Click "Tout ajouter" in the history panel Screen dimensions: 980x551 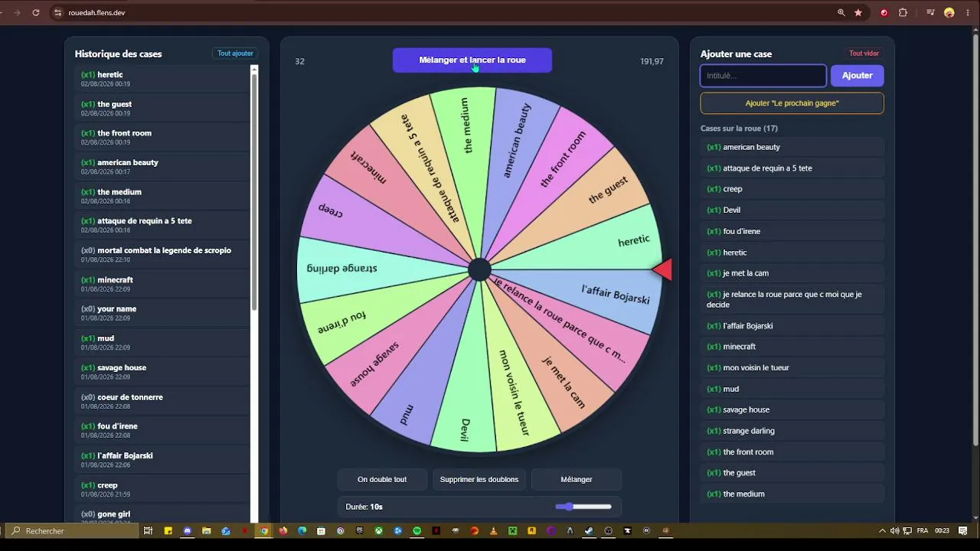tap(235, 54)
